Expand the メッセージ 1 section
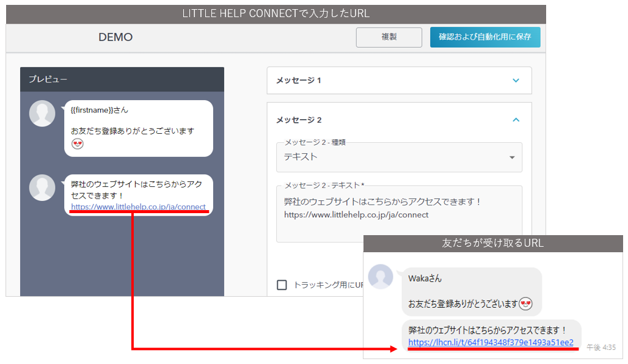 pyautogui.click(x=516, y=81)
